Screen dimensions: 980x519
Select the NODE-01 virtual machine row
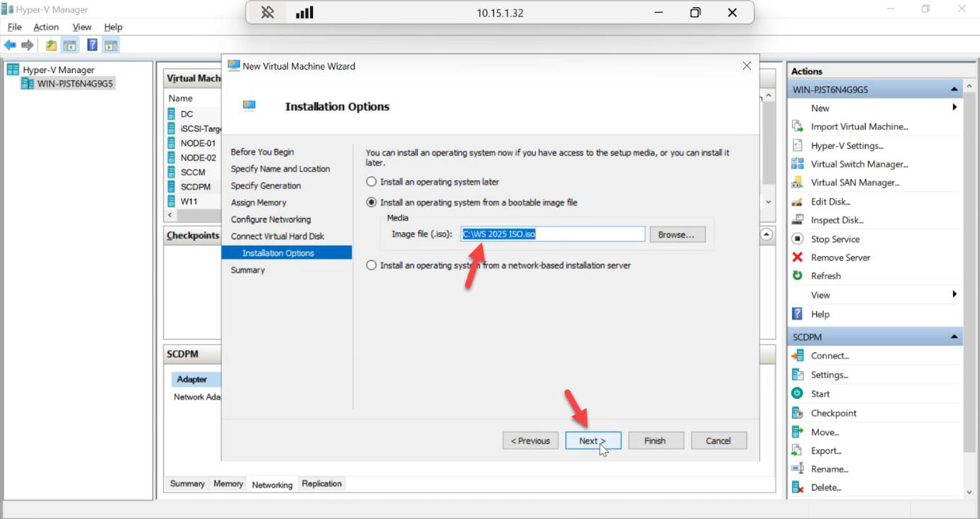[193, 143]
